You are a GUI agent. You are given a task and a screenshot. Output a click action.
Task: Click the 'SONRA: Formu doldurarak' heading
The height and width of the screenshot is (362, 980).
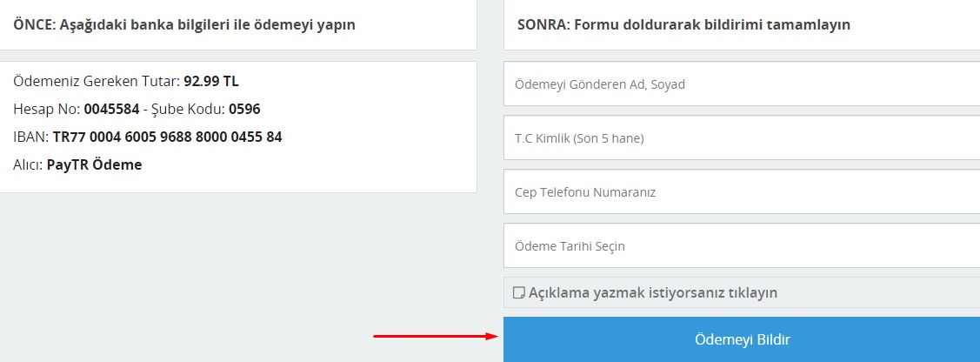(683, 25)
